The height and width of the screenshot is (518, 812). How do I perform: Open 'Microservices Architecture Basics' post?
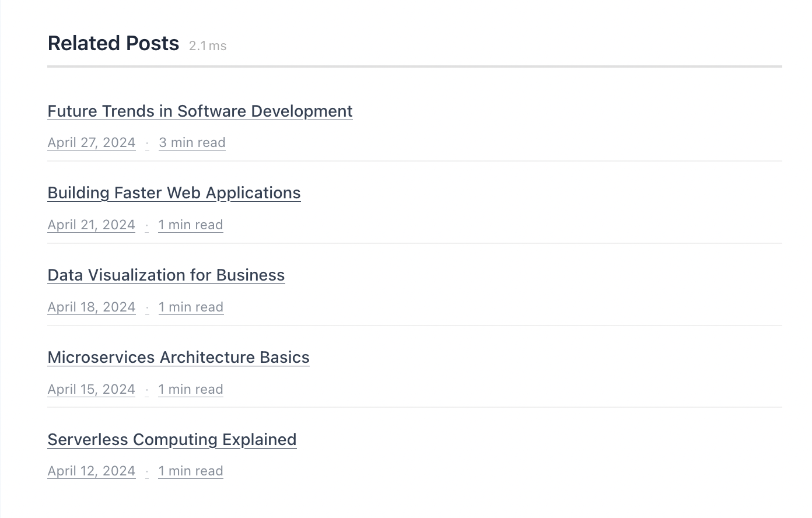(x=178, y=358)
